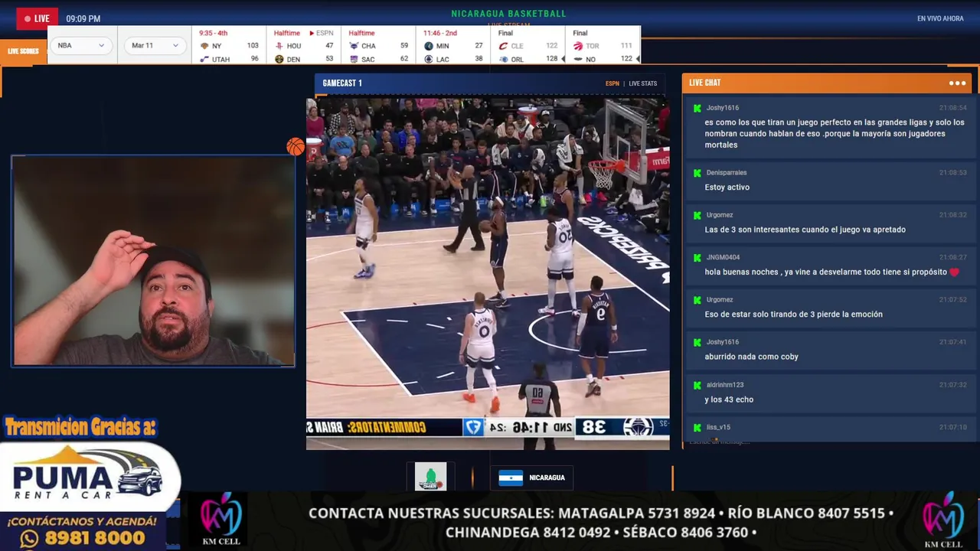
Task: Click the Kick icon next to Denisparrales
Action: click(697, 173)
